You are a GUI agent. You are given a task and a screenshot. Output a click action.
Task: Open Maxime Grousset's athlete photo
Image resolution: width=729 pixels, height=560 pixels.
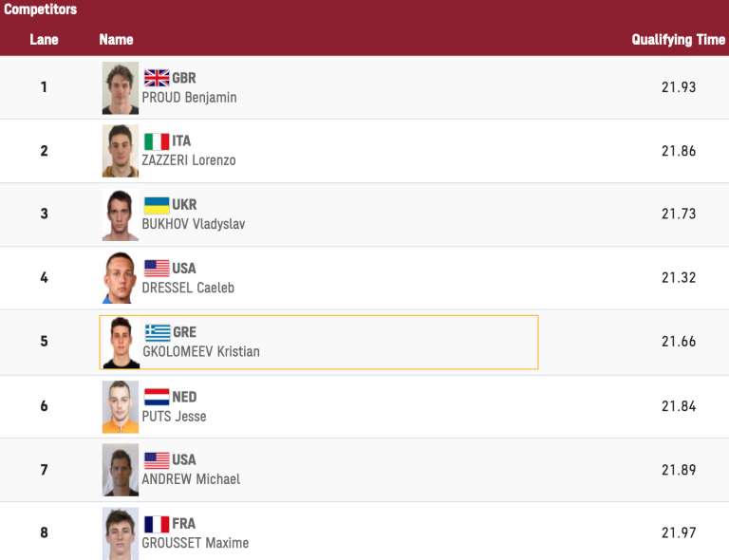point(121,533)
